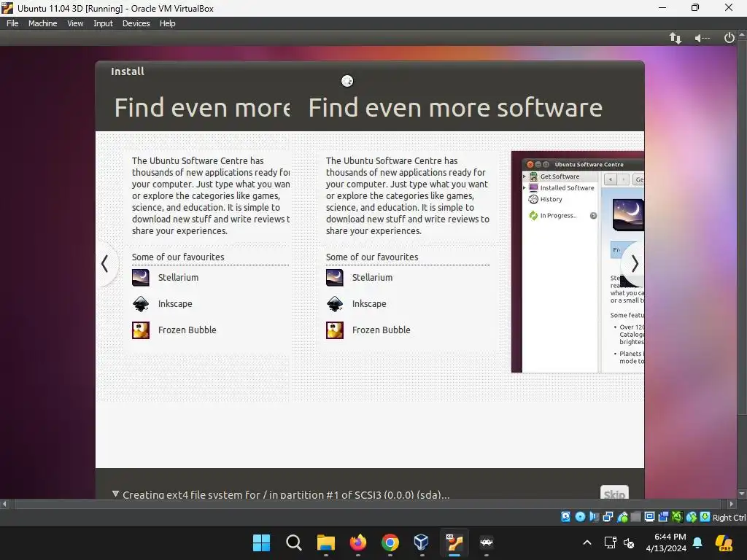
Task: Click the recording status icon
Action: click(x=663, y=517)
